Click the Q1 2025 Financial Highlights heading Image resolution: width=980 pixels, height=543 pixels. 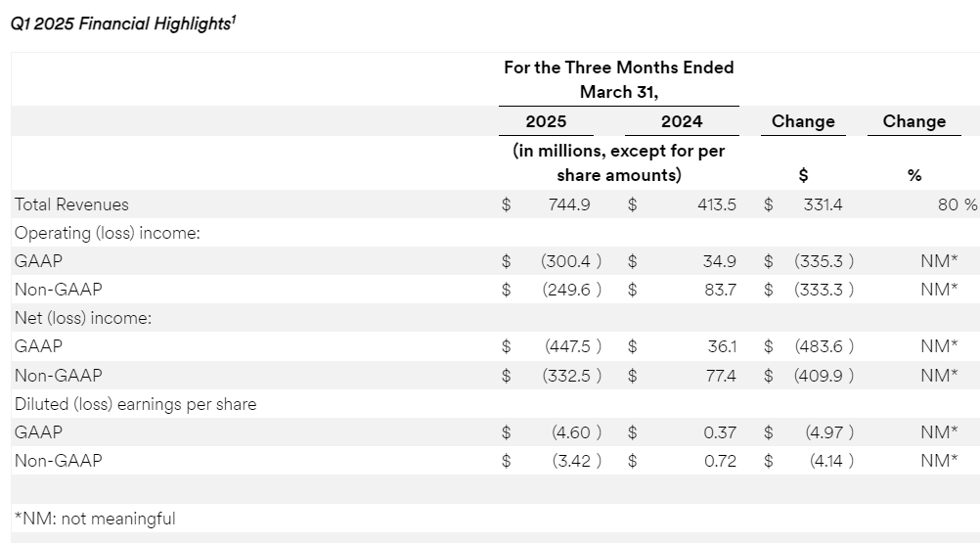pos(118,24)
